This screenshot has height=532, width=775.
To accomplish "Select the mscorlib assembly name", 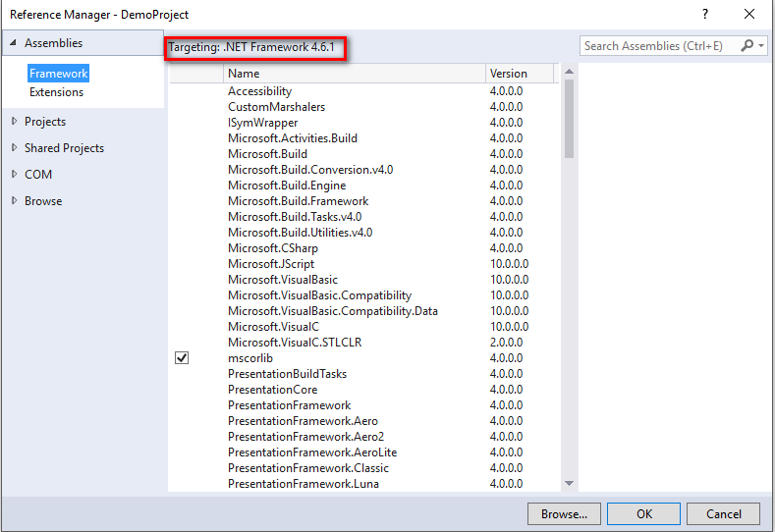I will point(250,358).
